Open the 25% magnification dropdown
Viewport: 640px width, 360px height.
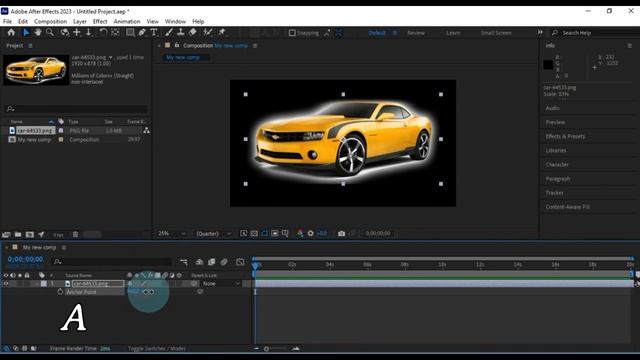pyautogui.click(x=172, y=233)
